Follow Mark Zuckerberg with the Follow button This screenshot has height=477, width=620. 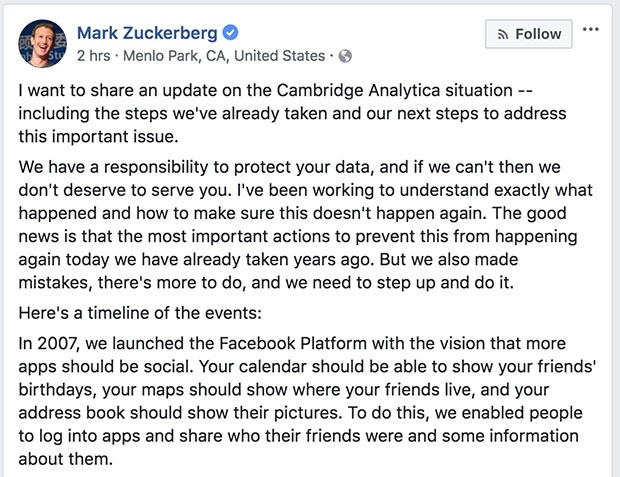529,34
